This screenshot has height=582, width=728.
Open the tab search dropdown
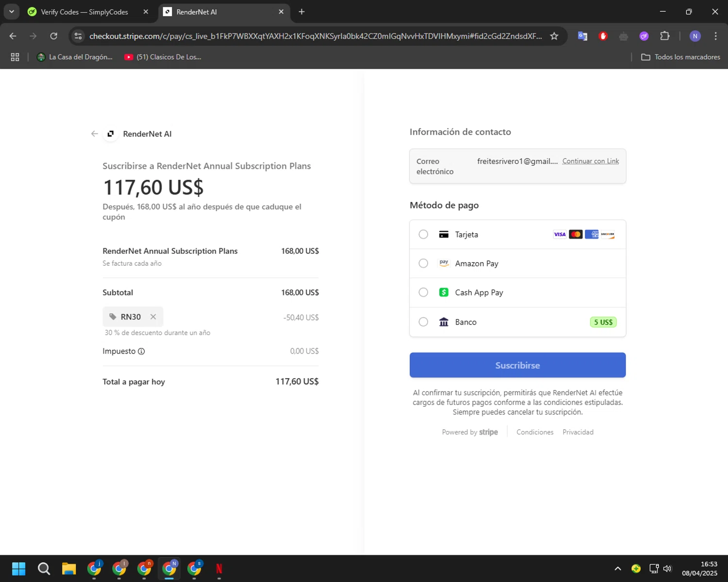pyautogui.click(x=11, y=12)
